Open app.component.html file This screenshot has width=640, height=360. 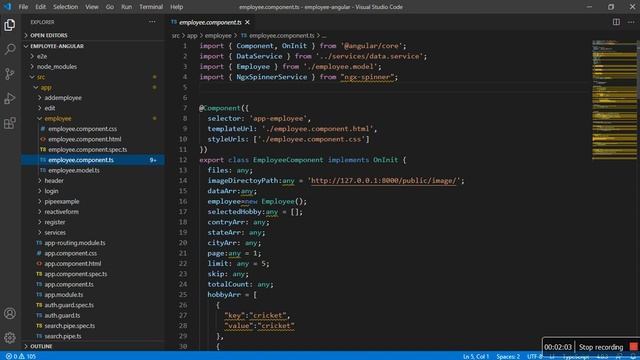coord(93,264)
